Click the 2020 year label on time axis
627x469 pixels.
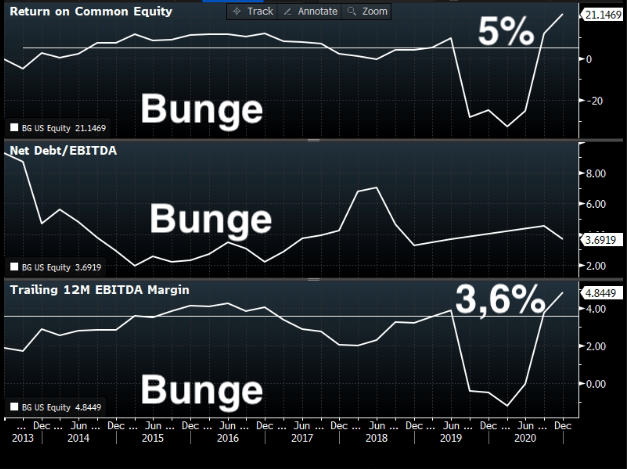525,438
